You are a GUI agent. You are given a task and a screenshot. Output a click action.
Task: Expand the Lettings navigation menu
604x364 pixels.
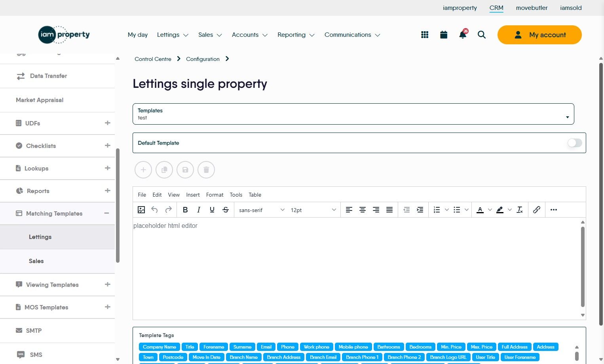point(173,35)
